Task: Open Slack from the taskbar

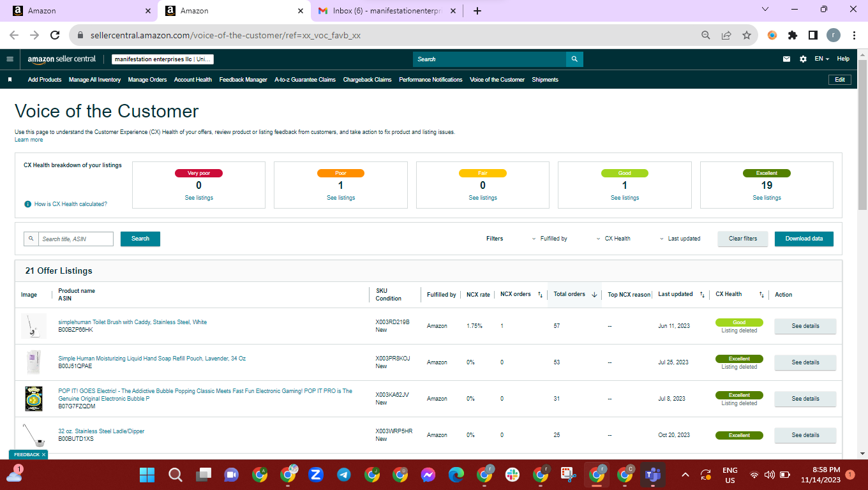Action: [x=512, y=475]
